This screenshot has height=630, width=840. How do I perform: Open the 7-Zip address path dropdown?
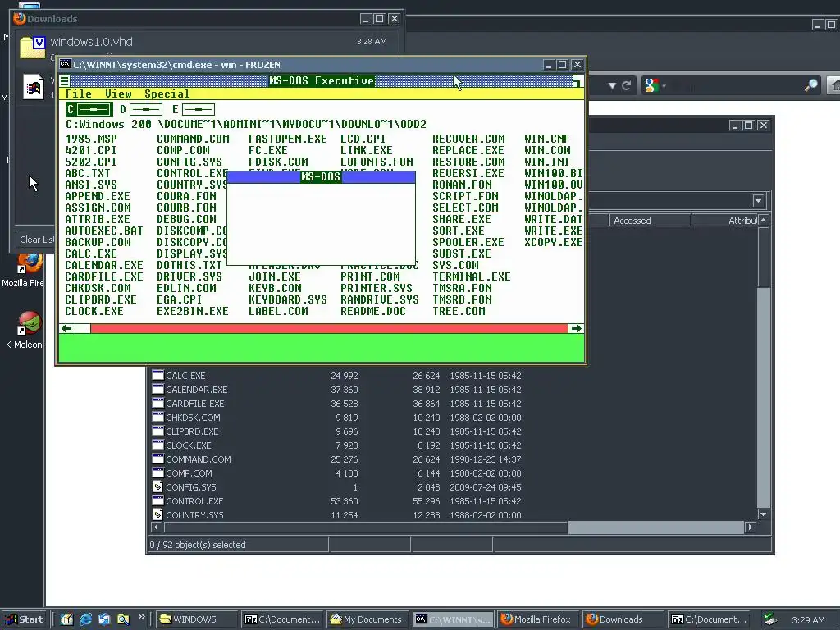(758, 201)
